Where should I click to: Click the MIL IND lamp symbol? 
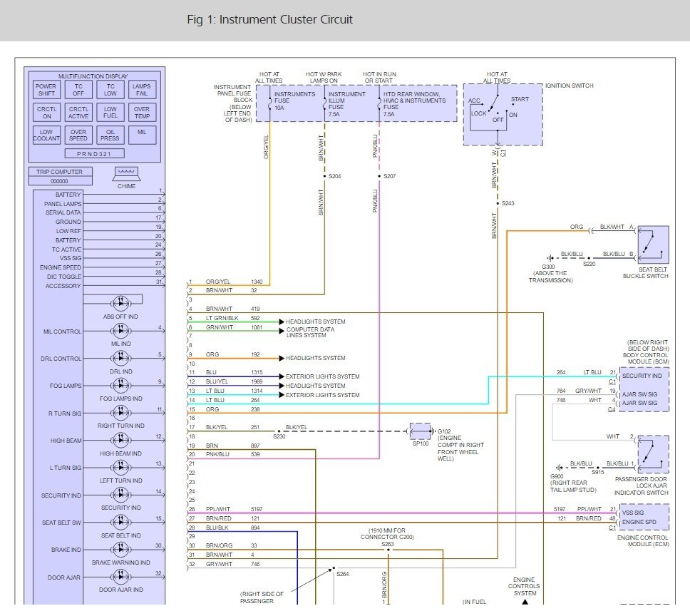coord(121,330)
